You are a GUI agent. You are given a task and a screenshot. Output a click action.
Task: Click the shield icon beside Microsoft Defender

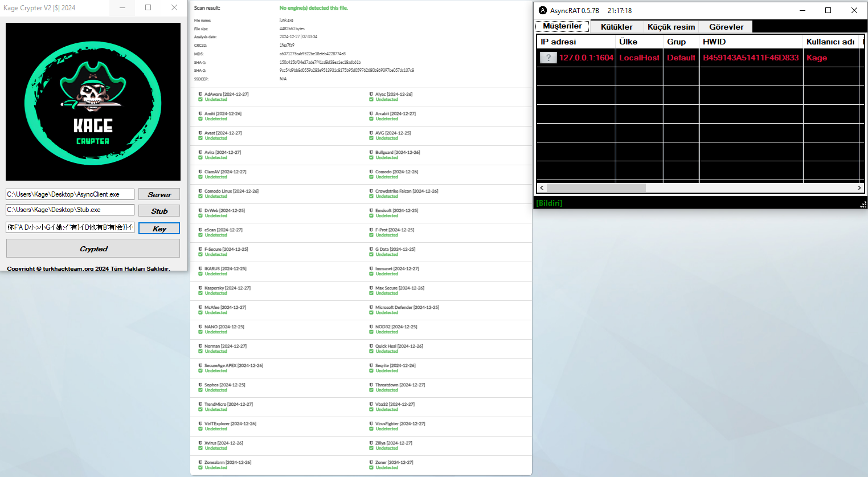[x=371, y=307]
